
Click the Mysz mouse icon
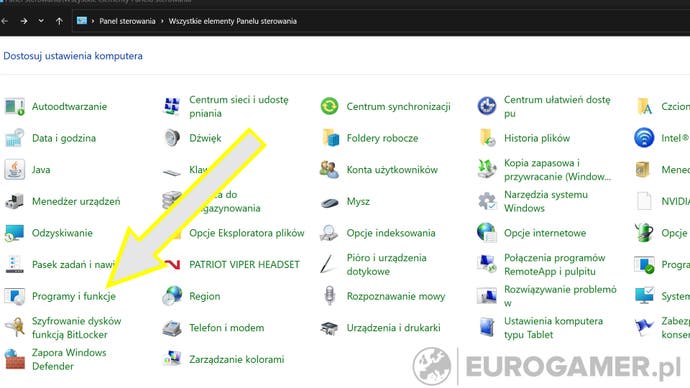coord(329,202)
